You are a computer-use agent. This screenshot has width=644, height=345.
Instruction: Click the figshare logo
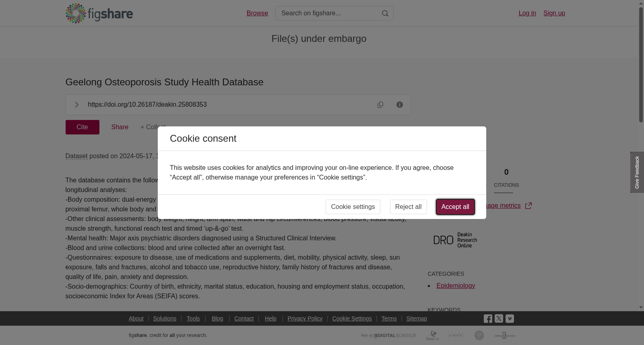pyautogui.click(x=99, y=13)
